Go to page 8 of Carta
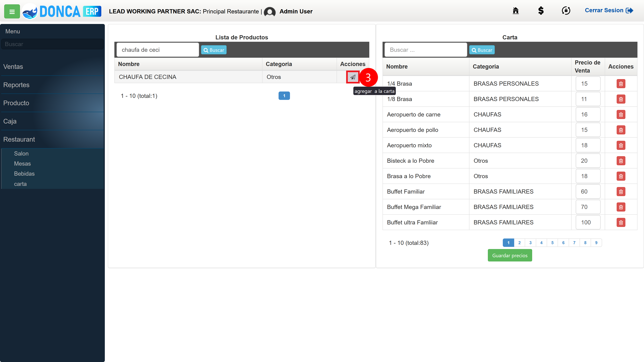The image size is (644, 362). coord(585,243)
